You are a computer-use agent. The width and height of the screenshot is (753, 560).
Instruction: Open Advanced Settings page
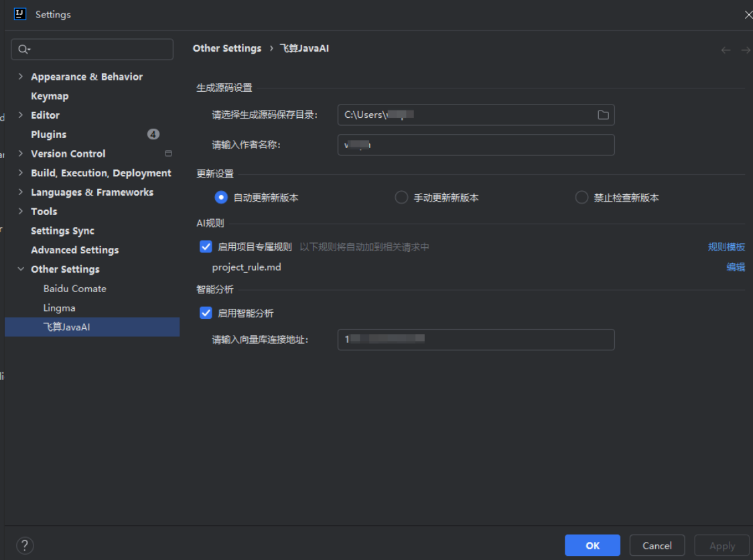click(x=75, y=251)
